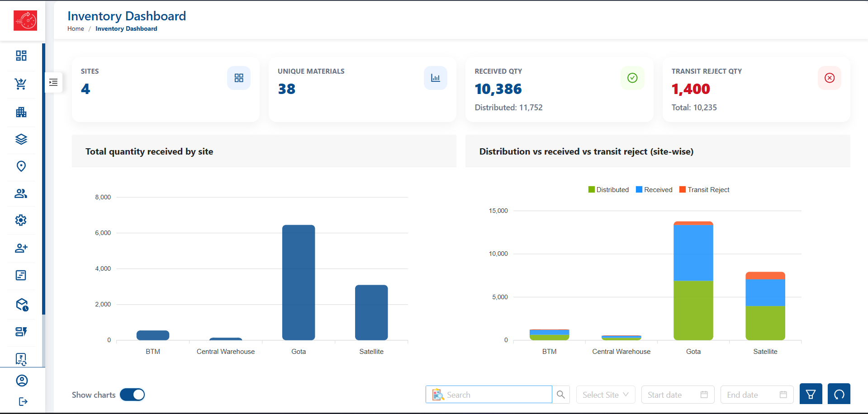This screenshot has height=414, width=868.
Task: Open the Start date picker
Action: [678, 395]
